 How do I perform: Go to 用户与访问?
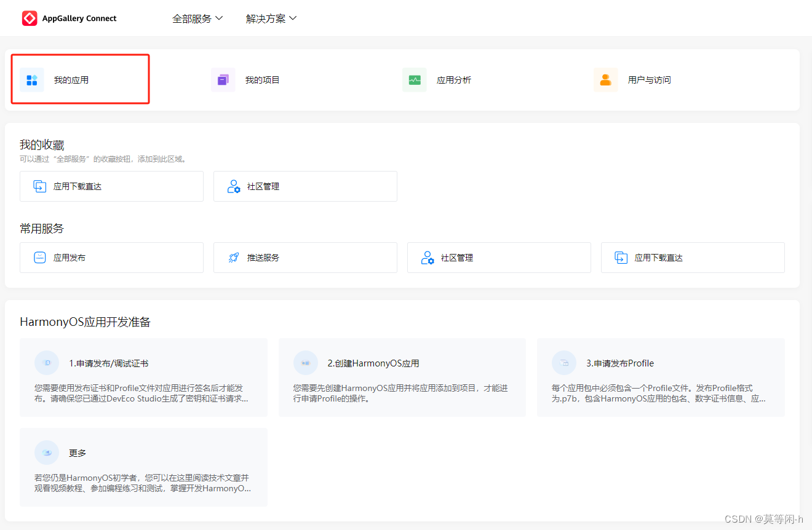(650, 80)
